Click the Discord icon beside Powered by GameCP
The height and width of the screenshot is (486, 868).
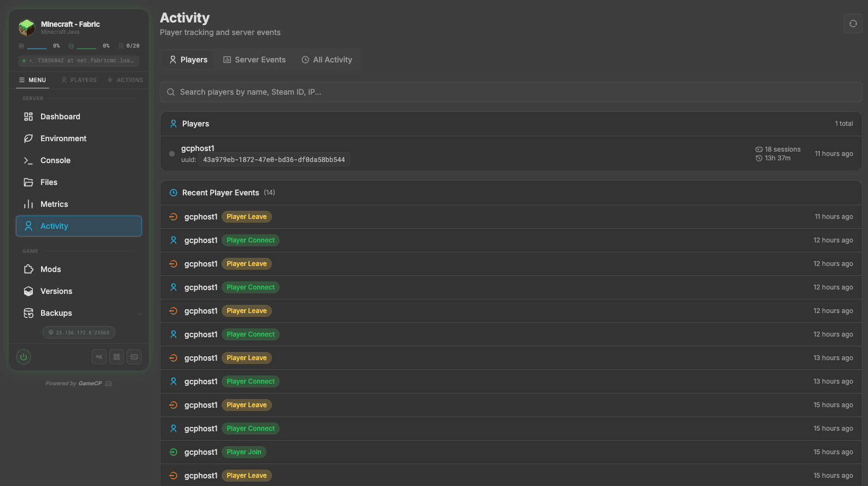tap(108, 384)
